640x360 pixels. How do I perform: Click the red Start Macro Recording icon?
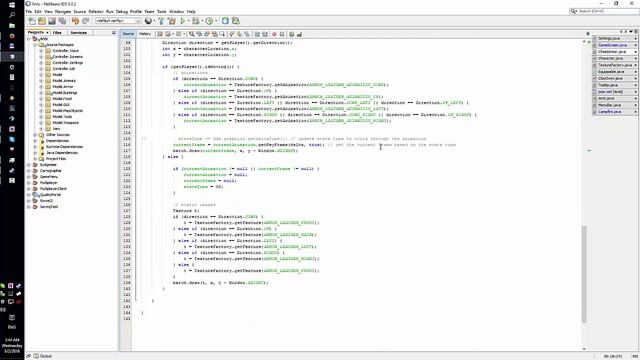(274, 34)
